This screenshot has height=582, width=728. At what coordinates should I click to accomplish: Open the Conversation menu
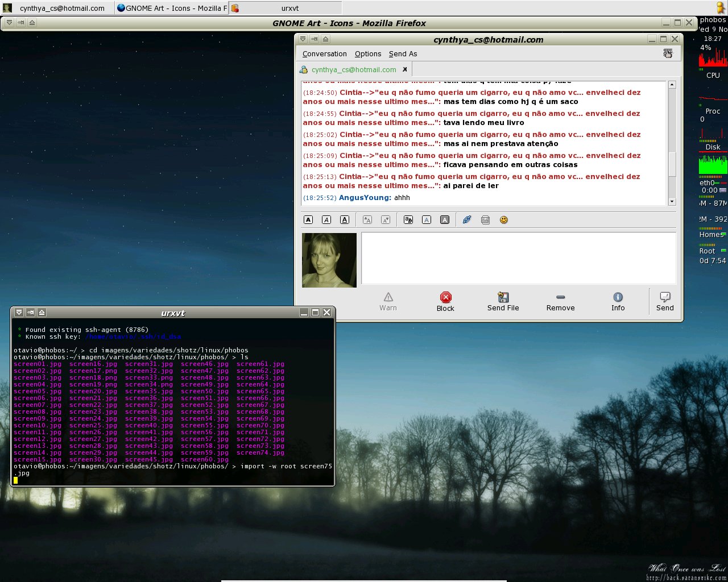[x=324, y=54]
